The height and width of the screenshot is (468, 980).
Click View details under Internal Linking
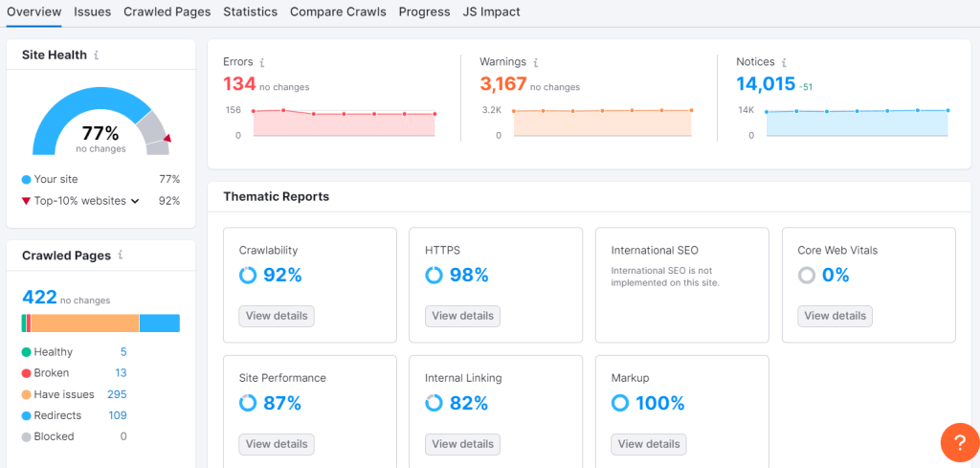462,444
